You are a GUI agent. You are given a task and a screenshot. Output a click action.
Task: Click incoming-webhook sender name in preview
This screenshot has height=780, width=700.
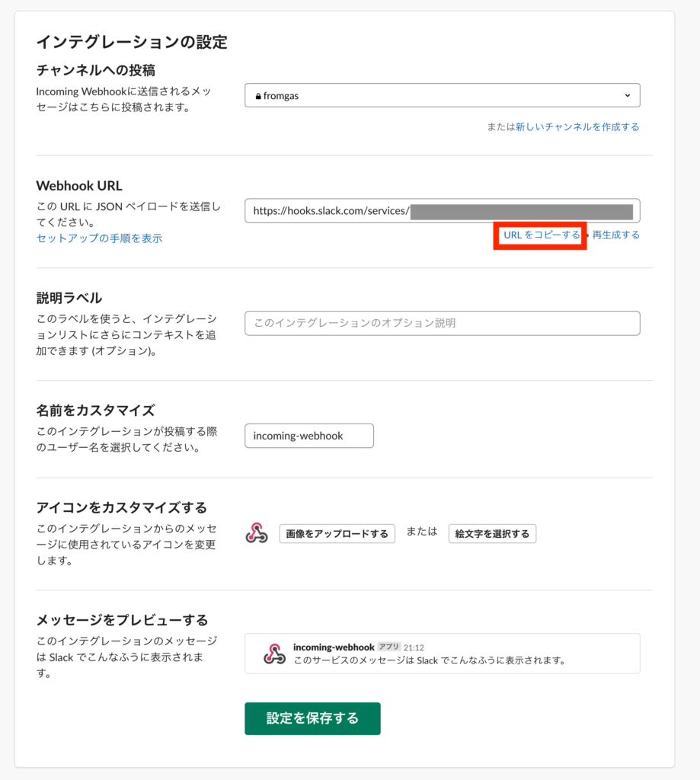click(334, 647)
